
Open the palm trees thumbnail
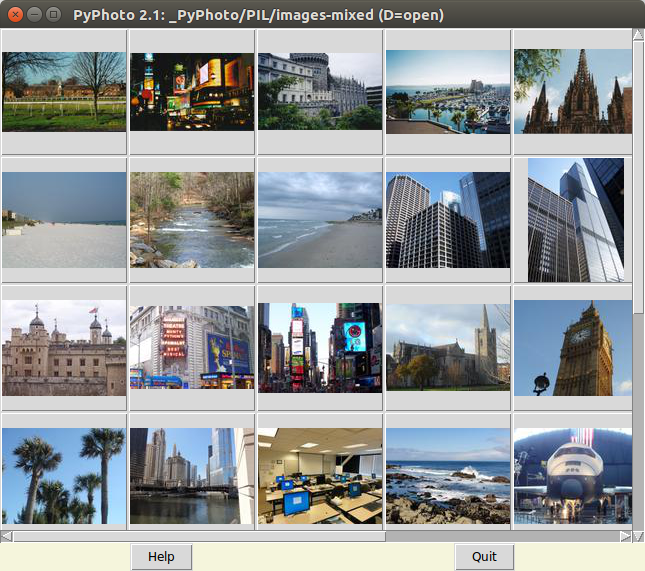[64, 476]
